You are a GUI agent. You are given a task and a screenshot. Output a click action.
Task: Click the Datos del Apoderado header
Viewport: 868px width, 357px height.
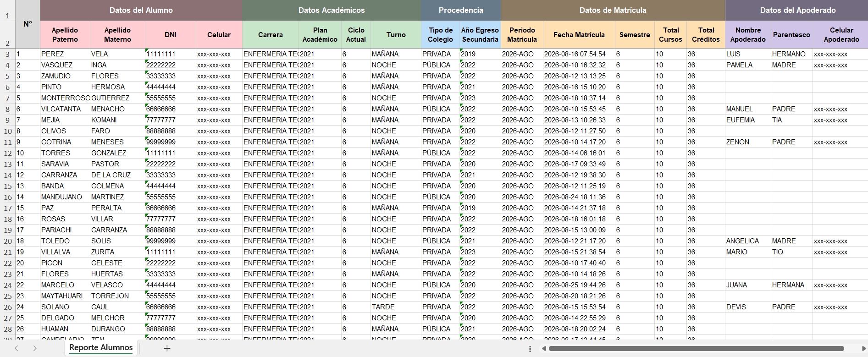pyautogui.click(x=797, y=10)
